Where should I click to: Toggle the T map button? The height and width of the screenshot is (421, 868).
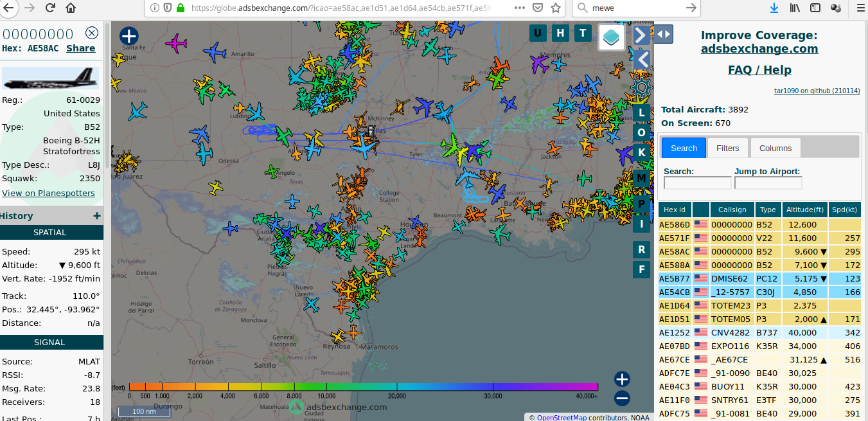tap(583, 33)
